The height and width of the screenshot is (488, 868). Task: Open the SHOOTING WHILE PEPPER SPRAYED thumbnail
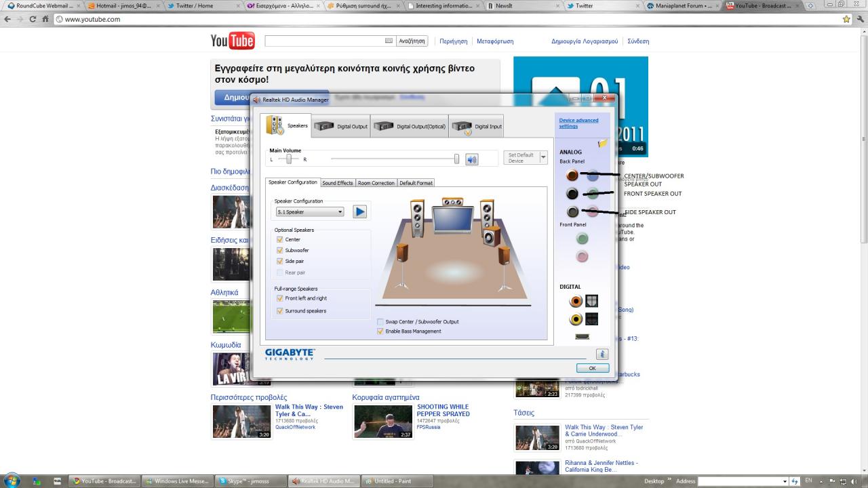point(383,422)
